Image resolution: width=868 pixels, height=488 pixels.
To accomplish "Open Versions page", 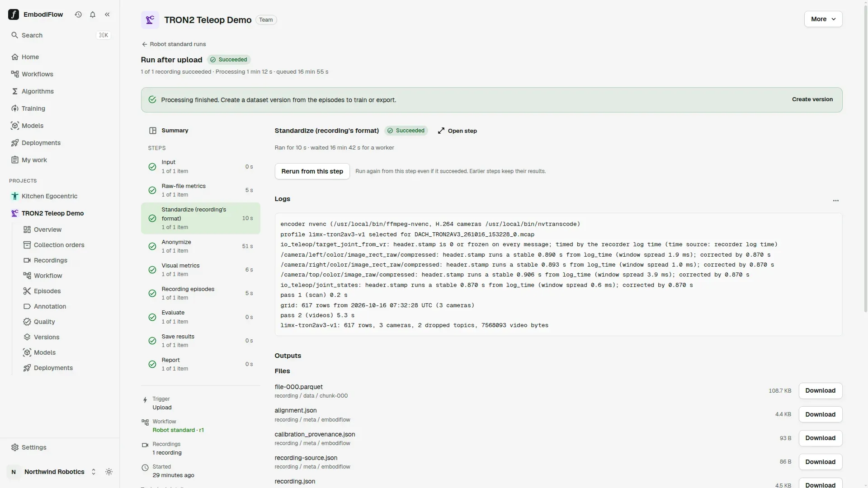I will (66, 337).
